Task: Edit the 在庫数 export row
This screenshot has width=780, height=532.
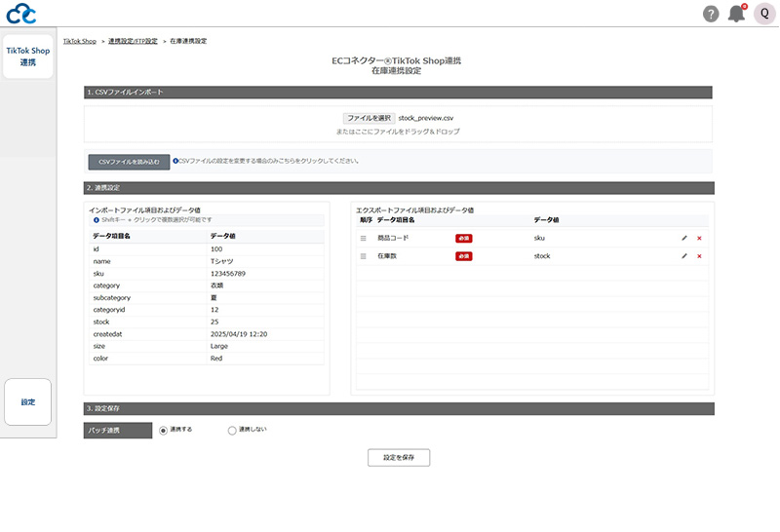Action: [684, 256]
